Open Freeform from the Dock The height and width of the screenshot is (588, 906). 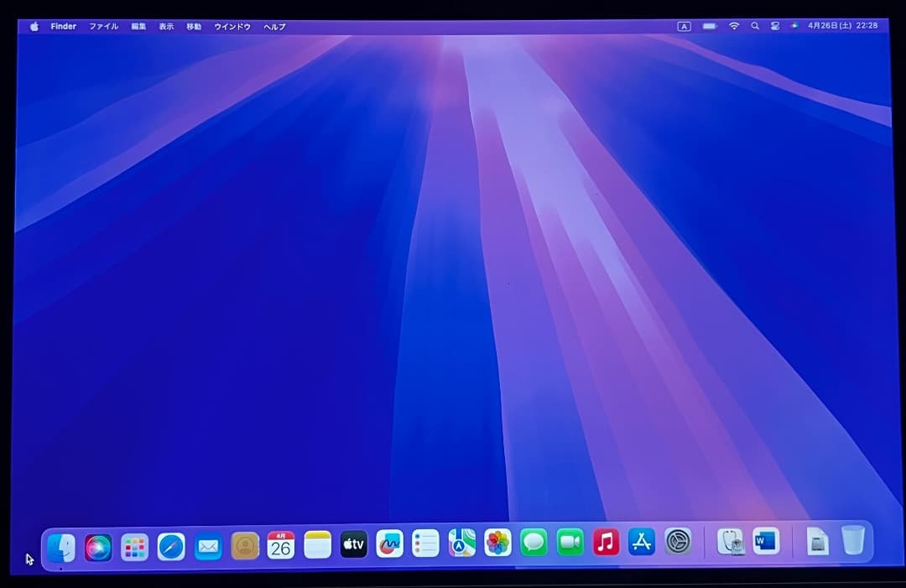click(390, 545)
